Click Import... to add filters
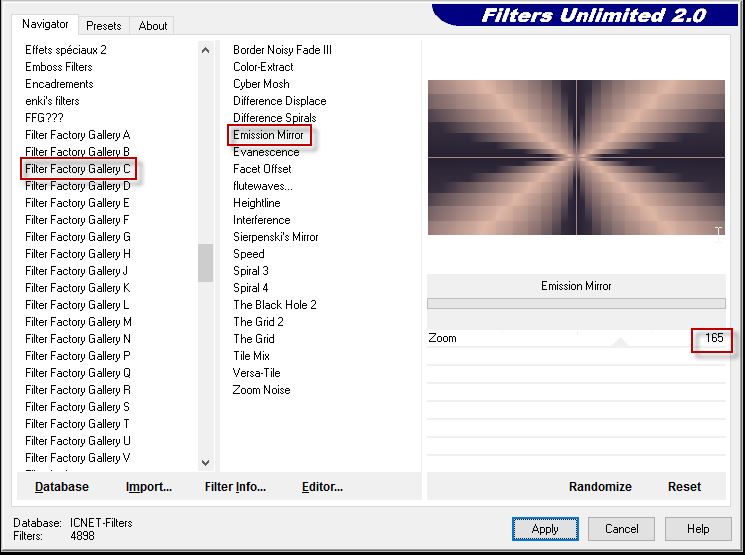The width and height of the screenshot is (745, 555). (x=149, y=487)
